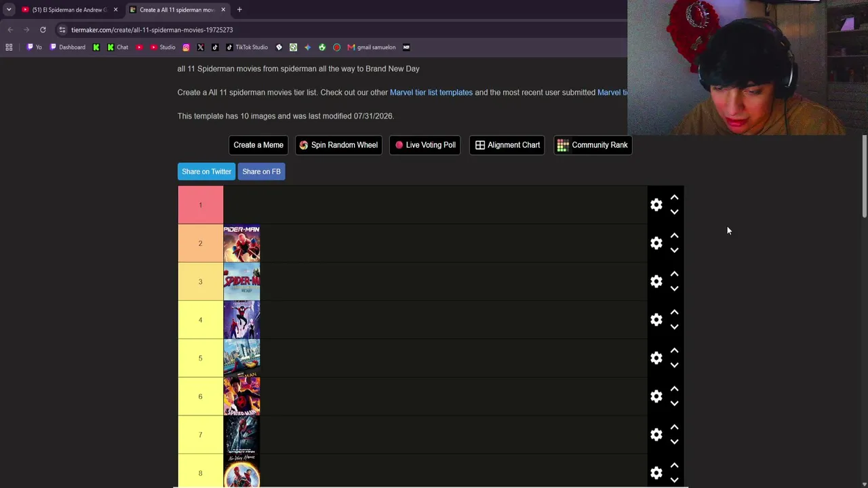Move tier 1 row up
The width and height of the screenshot is (868, 488).
(674, 197)
